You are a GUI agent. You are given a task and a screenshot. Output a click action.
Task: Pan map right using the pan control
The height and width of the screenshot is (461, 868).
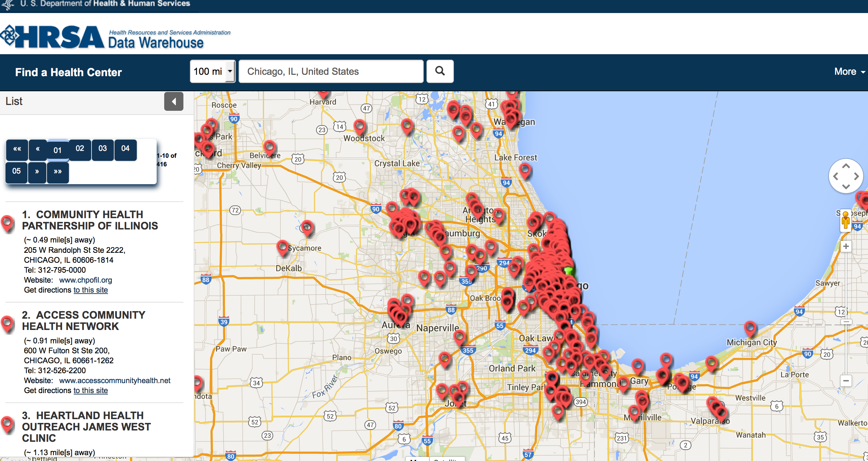pyautogui.click(x=856, y=176)
